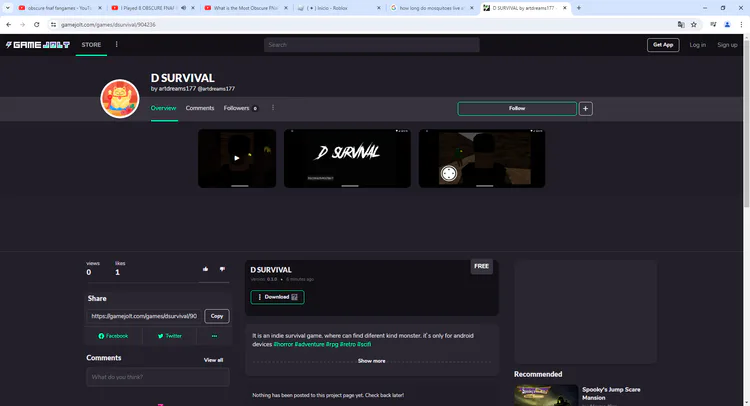Copy the share link
This screenshot has height=406, width=750.
[x=217, y=316]
